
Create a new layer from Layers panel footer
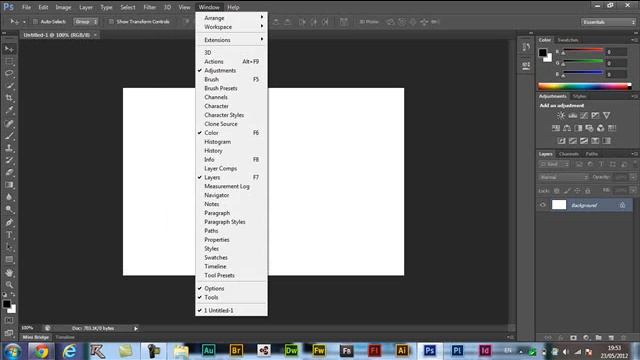coord(611,338)
